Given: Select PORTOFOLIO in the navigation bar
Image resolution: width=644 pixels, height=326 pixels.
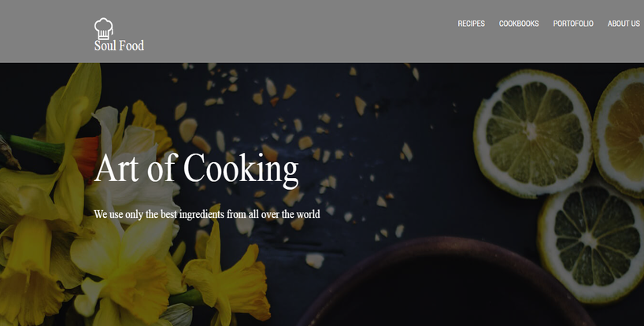Looking at the screenshot, I should [x=573, y=24].
